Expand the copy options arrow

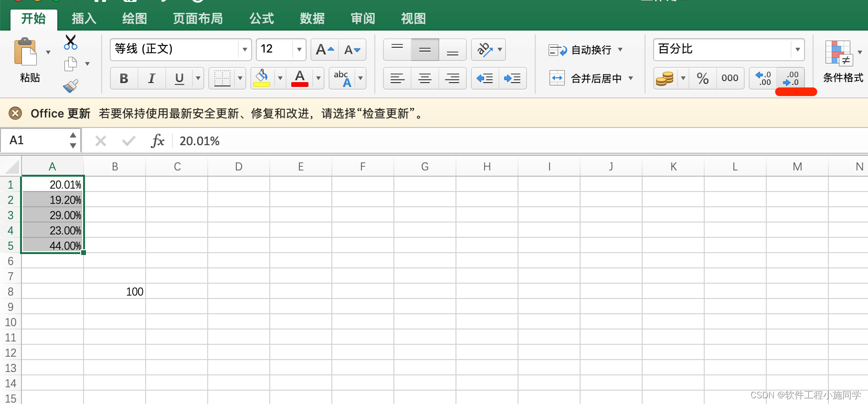pos(87,64)
